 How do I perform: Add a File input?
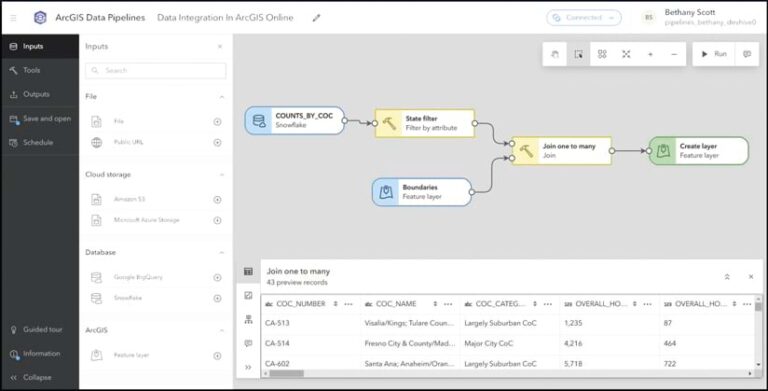pos(217,122)
